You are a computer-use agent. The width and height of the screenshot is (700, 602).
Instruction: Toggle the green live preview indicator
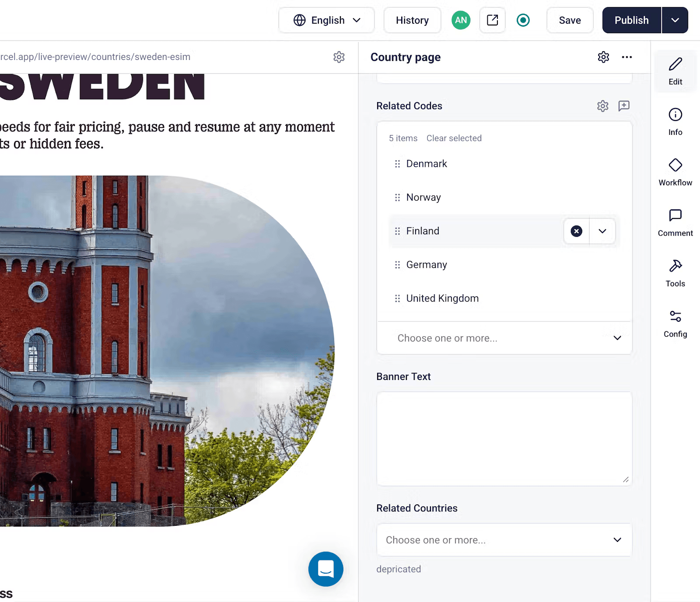point(523,20)
